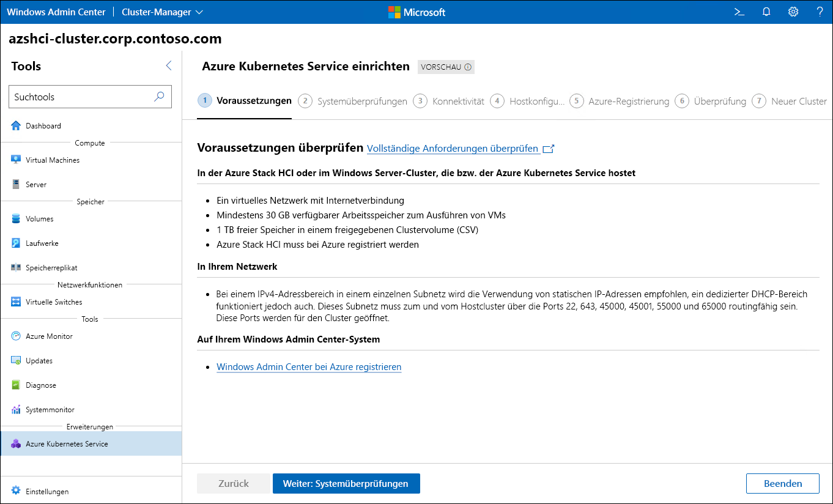Image resolution: width=833 pixels, height=504 pixels.
Task: Select Azure Kubernetes Service entry
Action: 91,444
